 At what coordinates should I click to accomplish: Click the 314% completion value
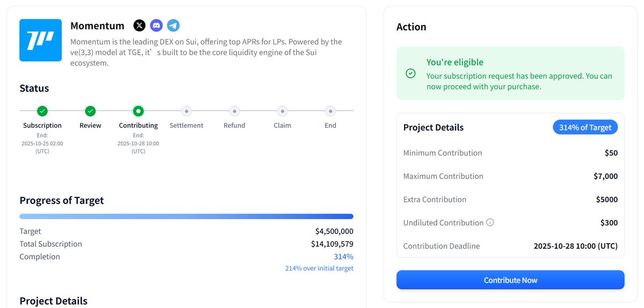(x=343, y=256)
